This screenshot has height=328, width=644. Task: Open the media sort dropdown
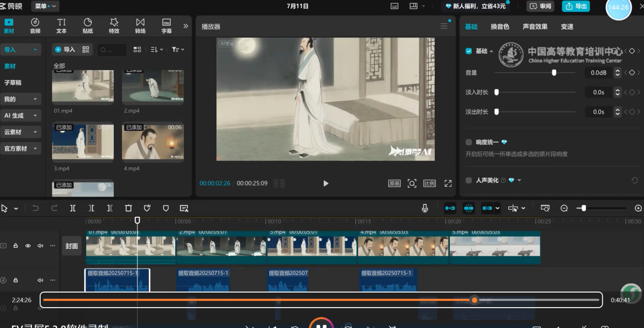point(157,49)
